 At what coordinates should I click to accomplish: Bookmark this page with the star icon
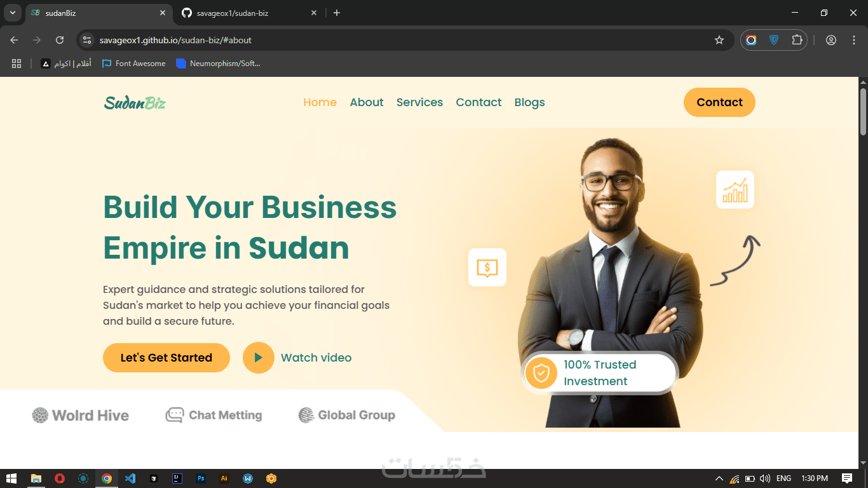coord(719,40)
